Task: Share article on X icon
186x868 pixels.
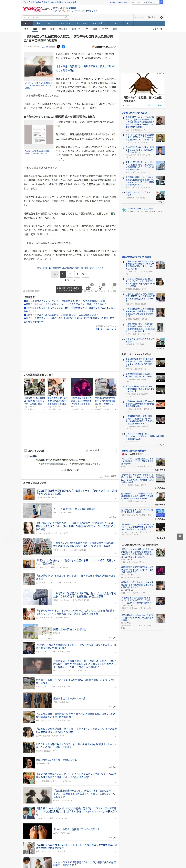Action: point(58,47)
